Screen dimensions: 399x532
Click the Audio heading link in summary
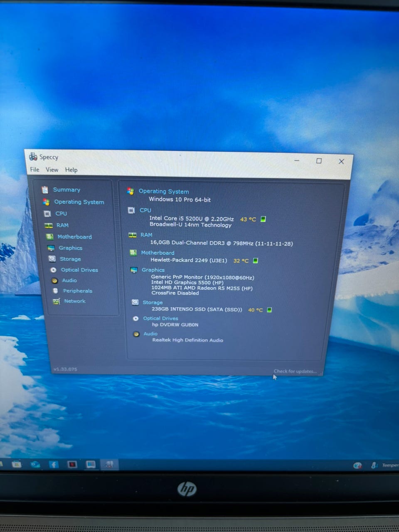(150, 334)
